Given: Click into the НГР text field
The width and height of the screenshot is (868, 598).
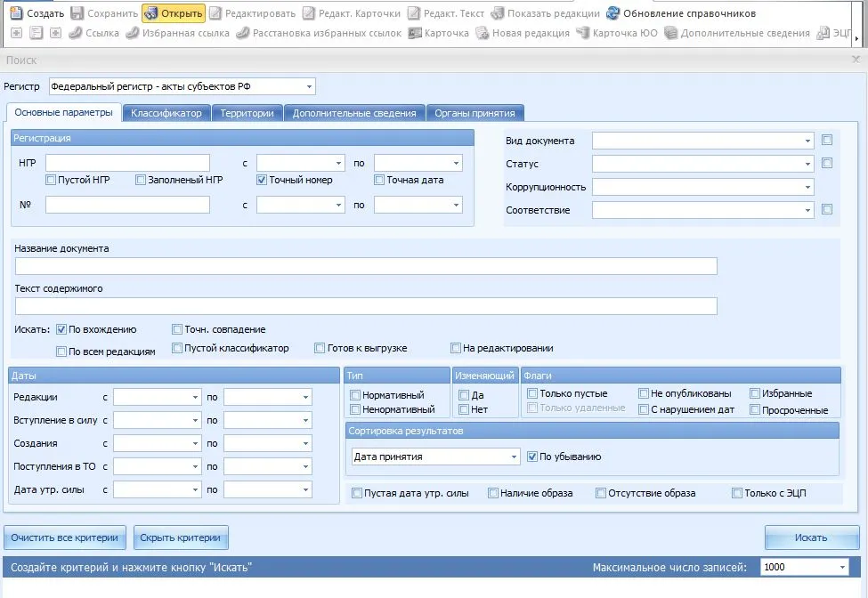Looking at the screenshot, I should [x=128, y=163].
